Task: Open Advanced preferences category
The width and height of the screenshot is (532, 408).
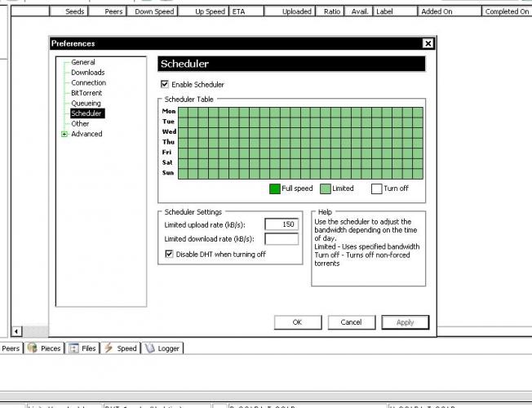Action: point(86,134)
